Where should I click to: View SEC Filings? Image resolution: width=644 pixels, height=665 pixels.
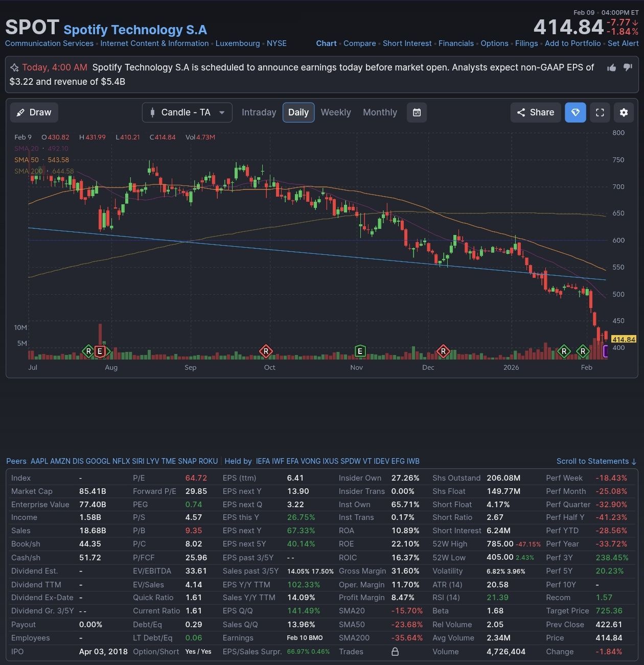coord(526,43)
